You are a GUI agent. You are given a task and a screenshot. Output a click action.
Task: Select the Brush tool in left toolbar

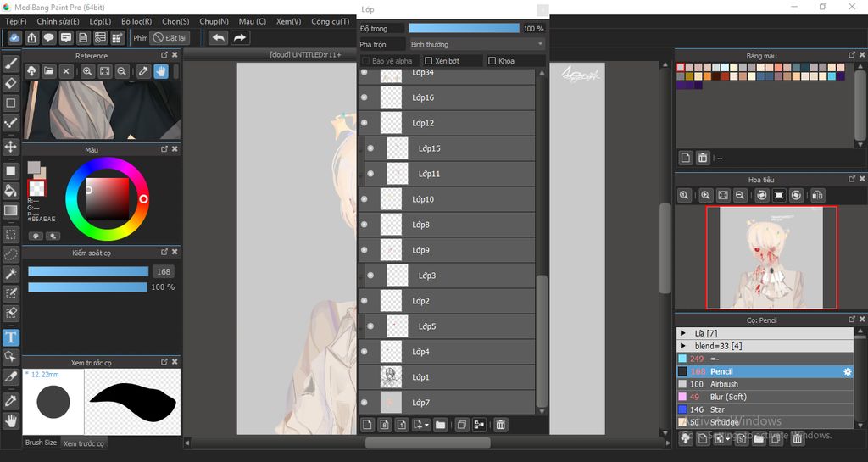click(10, 64)
